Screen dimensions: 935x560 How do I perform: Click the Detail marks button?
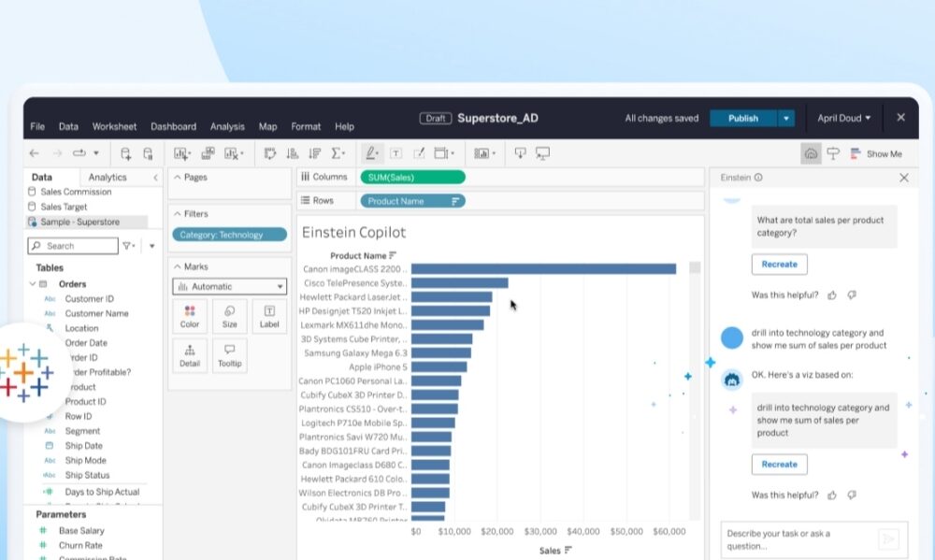pyautogui.click(x=190, y=356)
